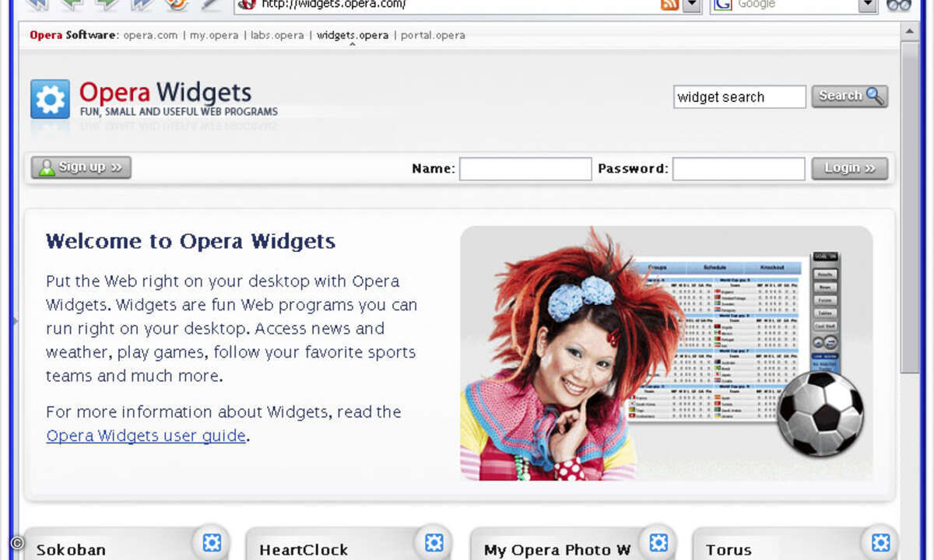
Task: Click the glasses icon in toolbar
Action: click(899, 5)
